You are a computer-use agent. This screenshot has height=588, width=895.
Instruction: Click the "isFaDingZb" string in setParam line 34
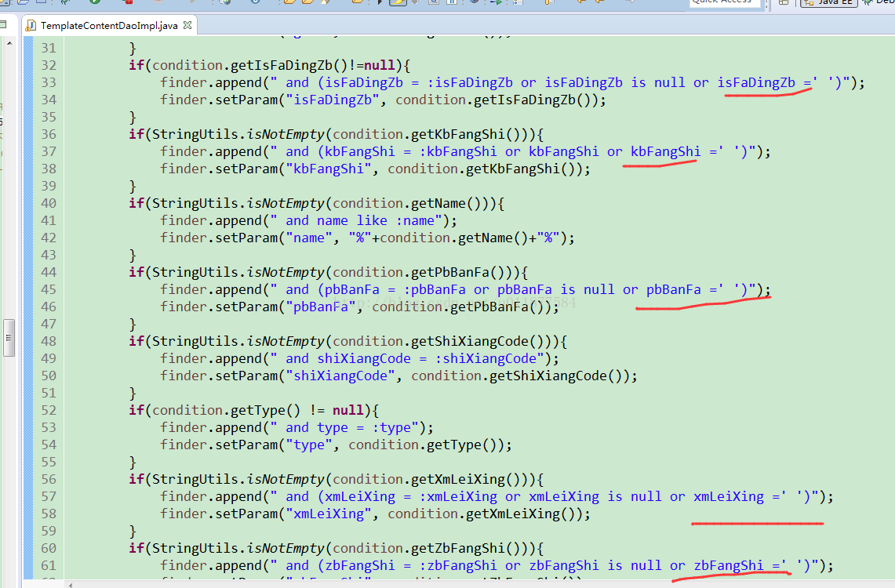tap(333, 100)
